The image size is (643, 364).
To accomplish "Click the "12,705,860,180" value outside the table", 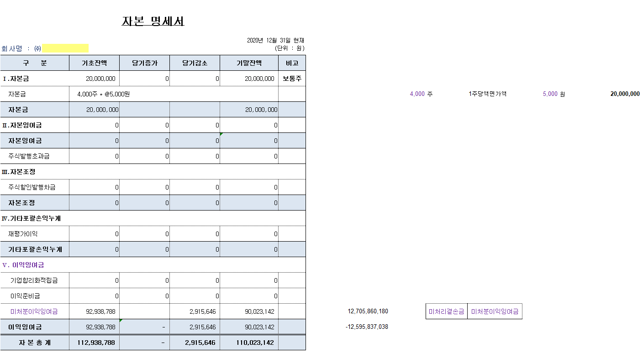I will (368, 311).
